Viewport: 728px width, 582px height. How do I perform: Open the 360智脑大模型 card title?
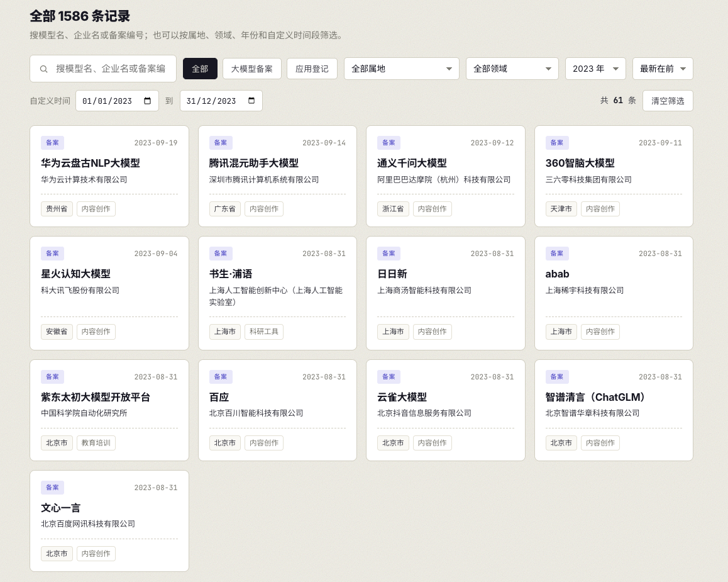580,163
